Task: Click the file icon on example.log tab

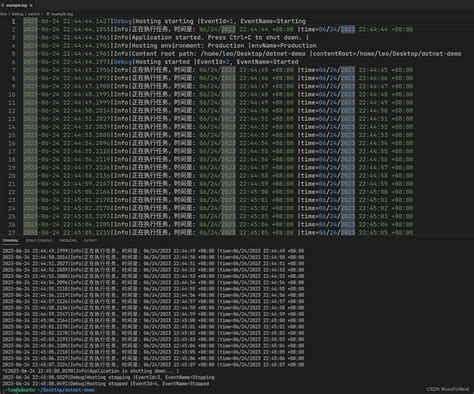Action: coord(3,5)
